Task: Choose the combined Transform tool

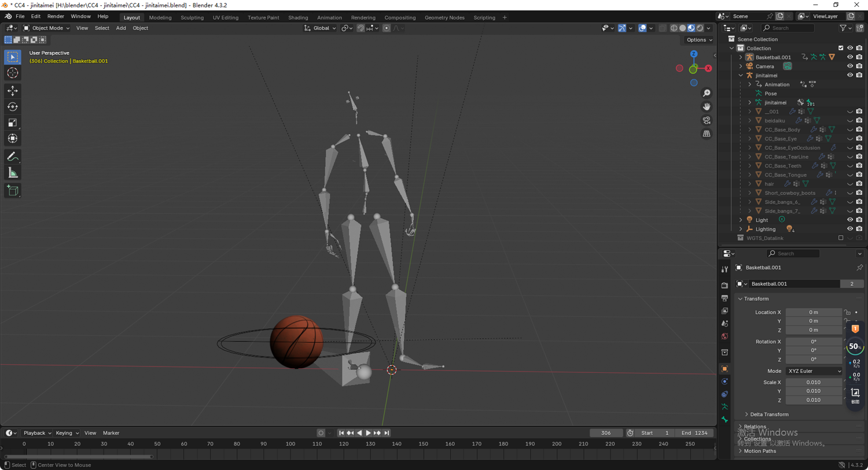Action: 13,139
